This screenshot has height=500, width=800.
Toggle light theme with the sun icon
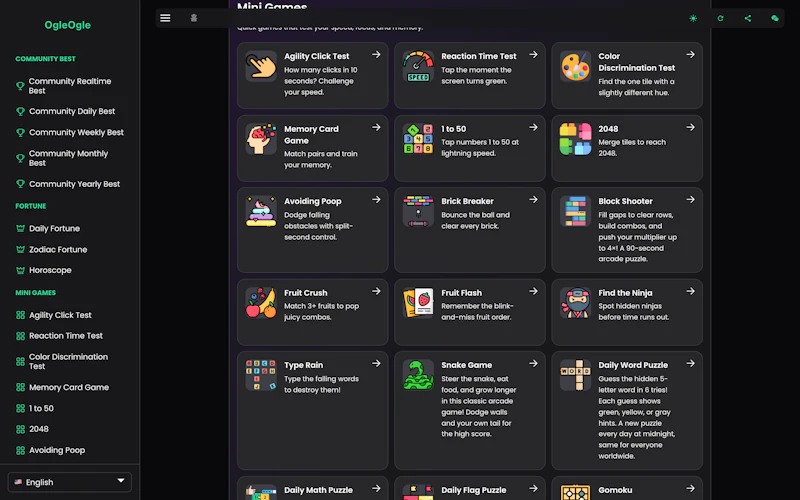pyautogui.click(x=693, y=18)
